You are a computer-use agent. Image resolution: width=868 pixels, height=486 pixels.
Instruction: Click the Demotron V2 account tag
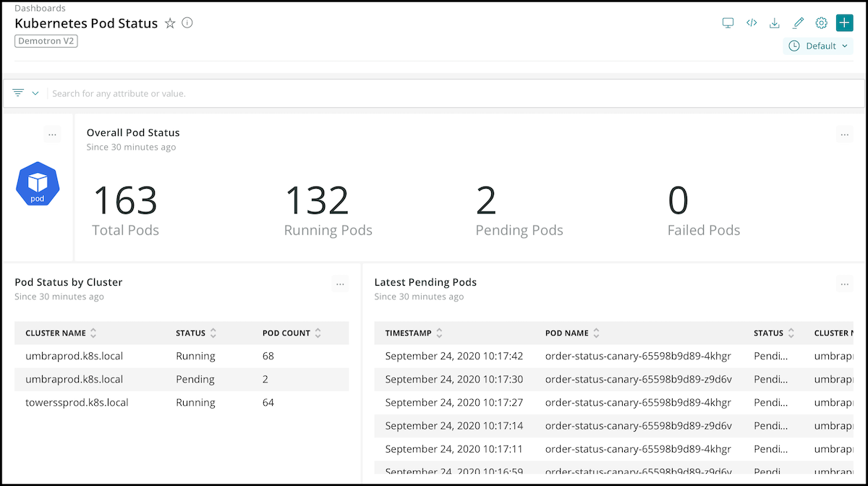pyautogui.click(x=46, y=41)
